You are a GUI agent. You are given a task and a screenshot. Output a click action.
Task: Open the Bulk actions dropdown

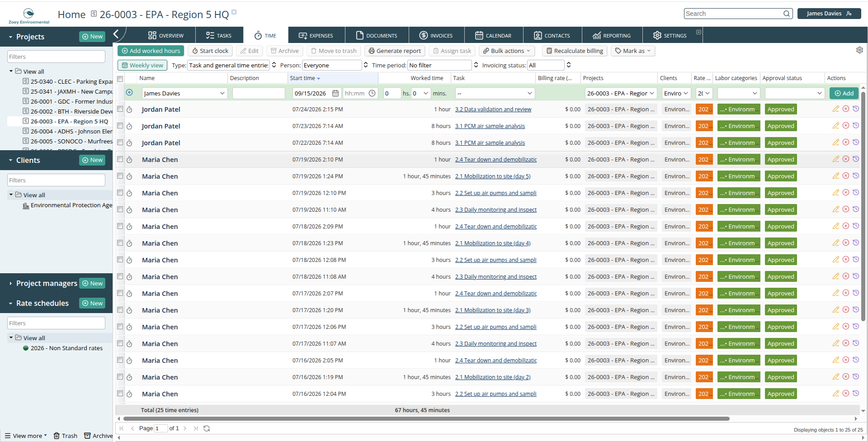pos(507,51)
